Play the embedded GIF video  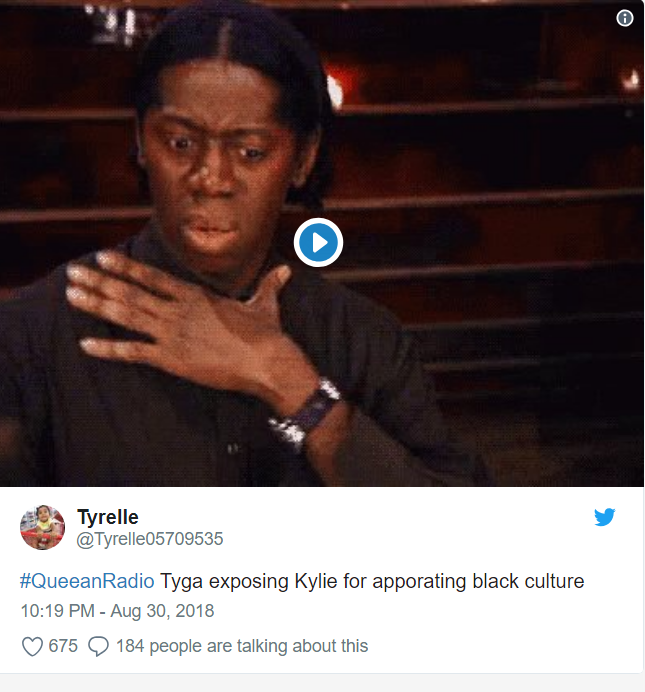coord(318,242)
